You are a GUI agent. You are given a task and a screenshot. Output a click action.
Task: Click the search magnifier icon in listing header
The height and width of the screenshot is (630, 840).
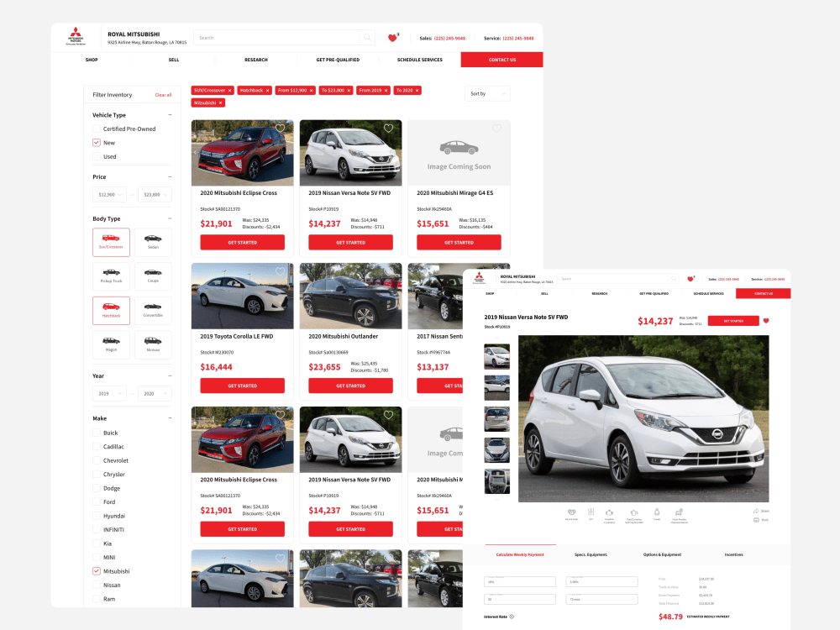click(367, 38)
